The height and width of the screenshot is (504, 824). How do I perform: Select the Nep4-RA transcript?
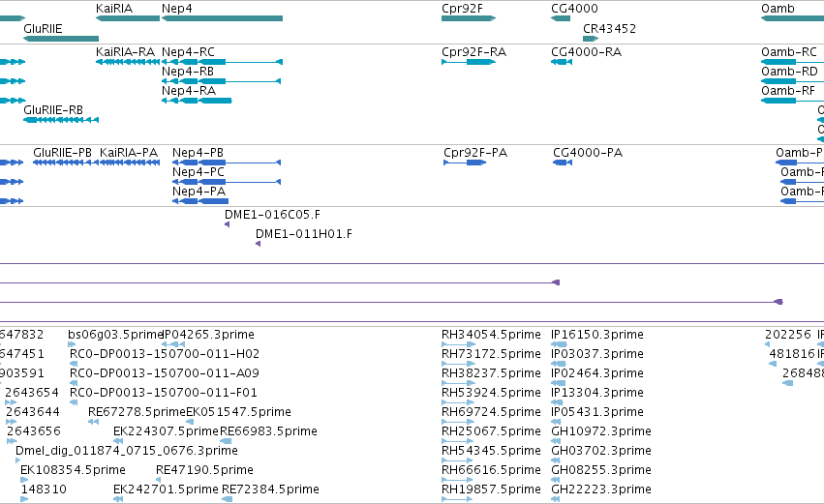(x=197, y=101)
